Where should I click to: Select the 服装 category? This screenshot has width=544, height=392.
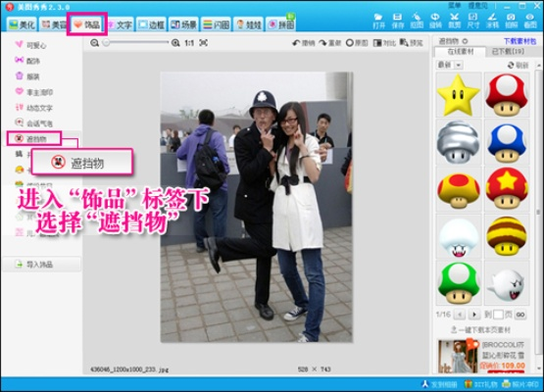[27, 76]
